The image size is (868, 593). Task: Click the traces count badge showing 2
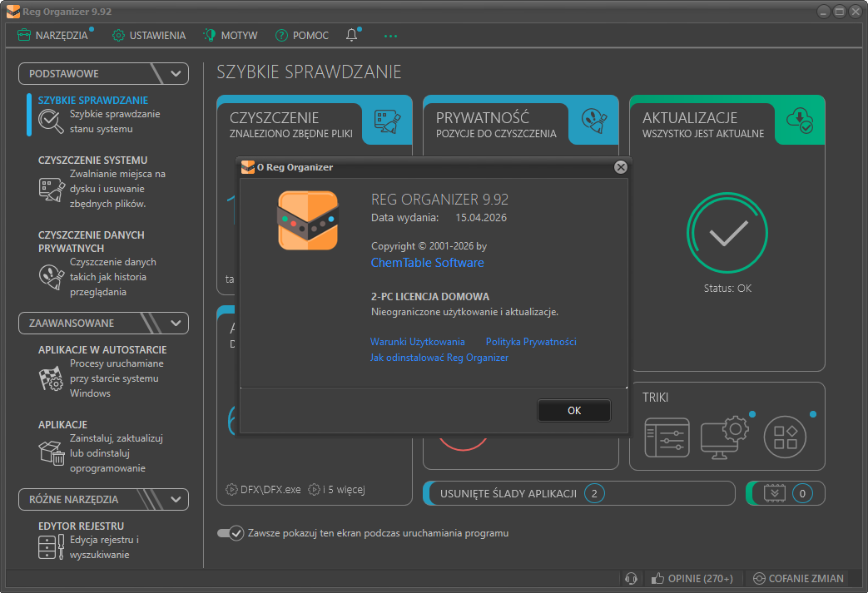[x=594, y=493]
